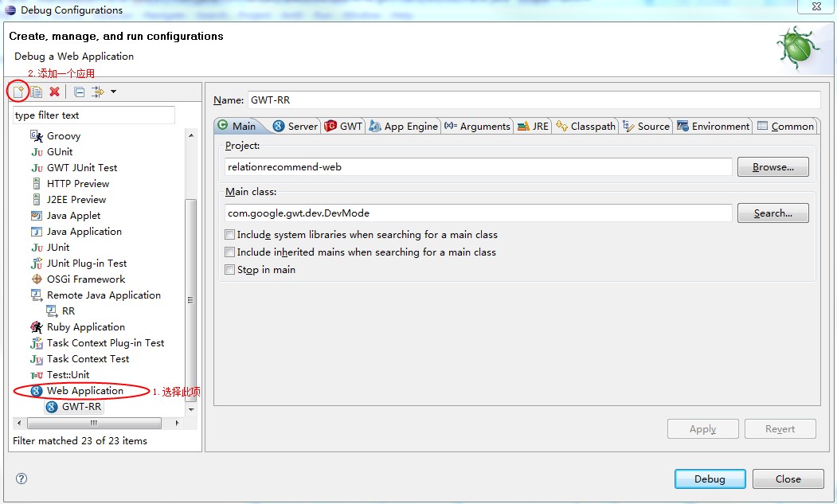Click the Task Context Plug-in Test icon
This screenshot has height=504, width=837.
[x=37, y=342]
